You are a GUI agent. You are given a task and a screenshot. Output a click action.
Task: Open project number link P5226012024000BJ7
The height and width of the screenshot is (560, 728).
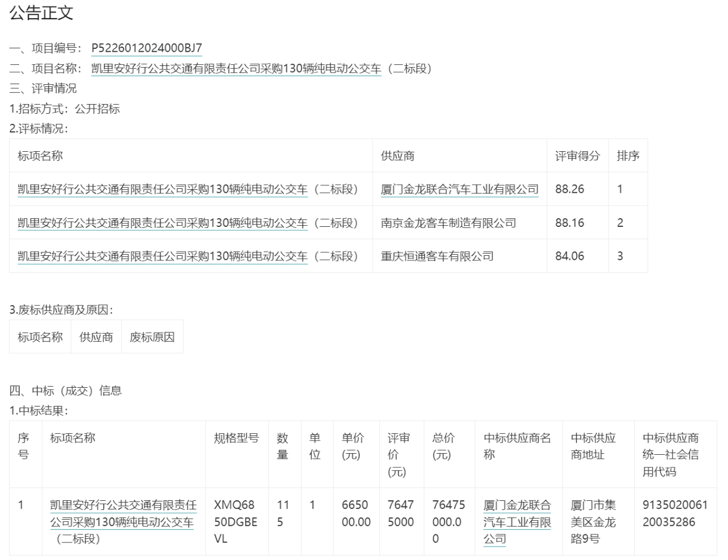tap(147, 48)
